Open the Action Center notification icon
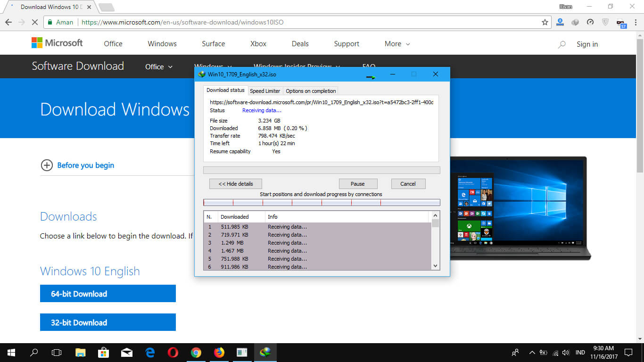The height and width of the screenshot is (362, 644). coord(628,352)
